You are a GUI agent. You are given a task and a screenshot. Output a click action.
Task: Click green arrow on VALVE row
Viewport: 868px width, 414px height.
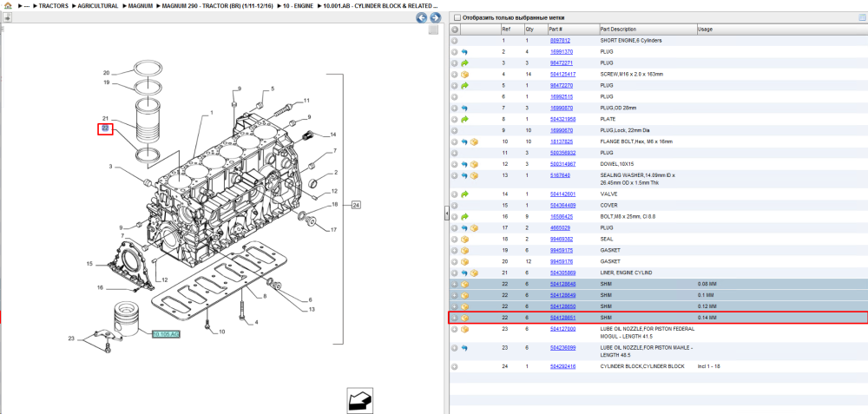point(464,194)
